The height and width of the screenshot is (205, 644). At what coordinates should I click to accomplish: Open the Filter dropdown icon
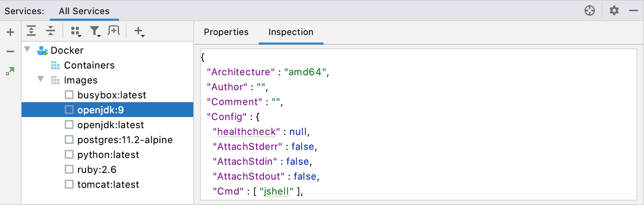95,32
